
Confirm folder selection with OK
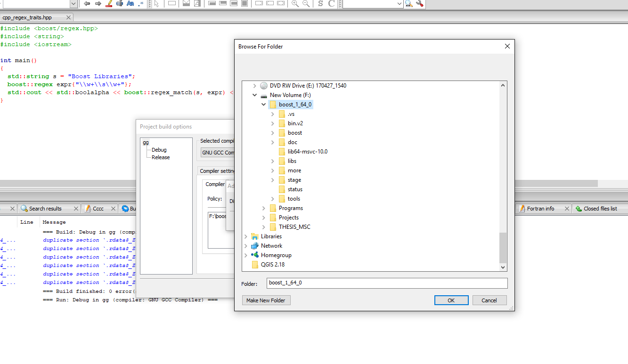click(451, 300)
